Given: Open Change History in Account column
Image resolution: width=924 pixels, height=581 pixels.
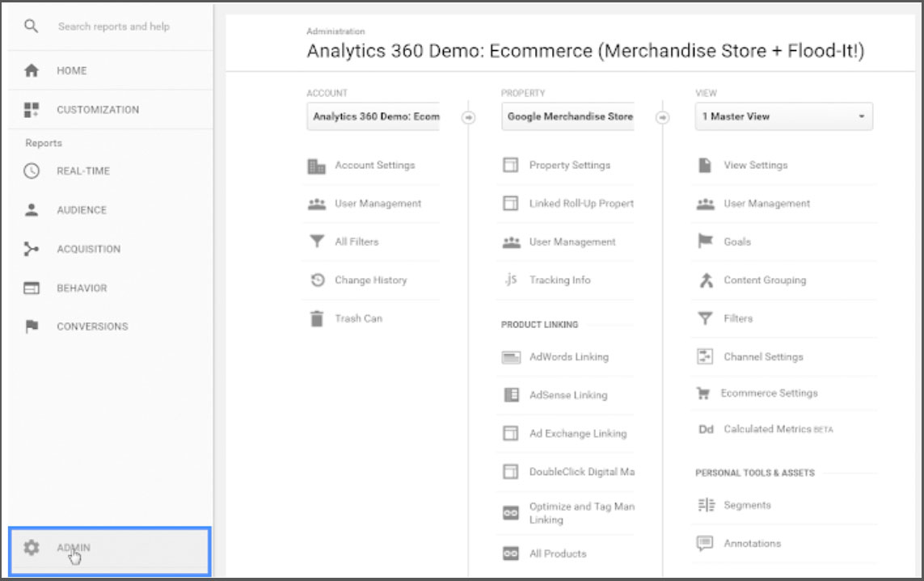Looking at the screenshot, I should pyautogui.click(x=370, y=280).
